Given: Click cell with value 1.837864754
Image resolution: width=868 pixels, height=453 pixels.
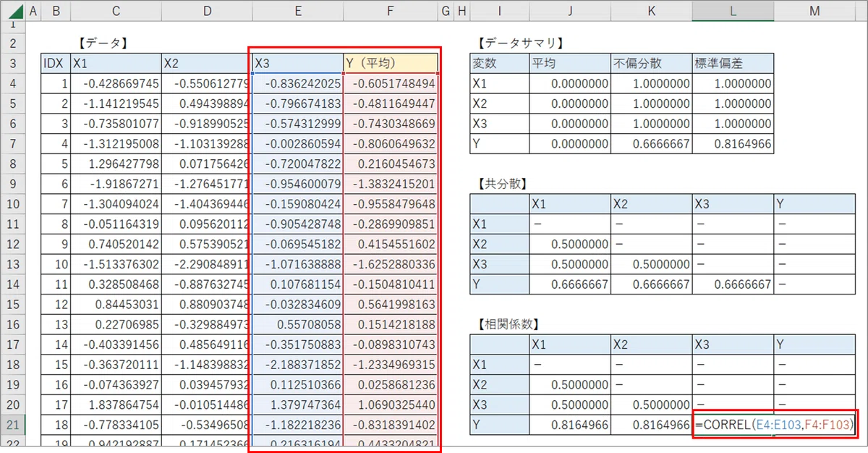Looking at the screenshot, I should tap(116, 404).
